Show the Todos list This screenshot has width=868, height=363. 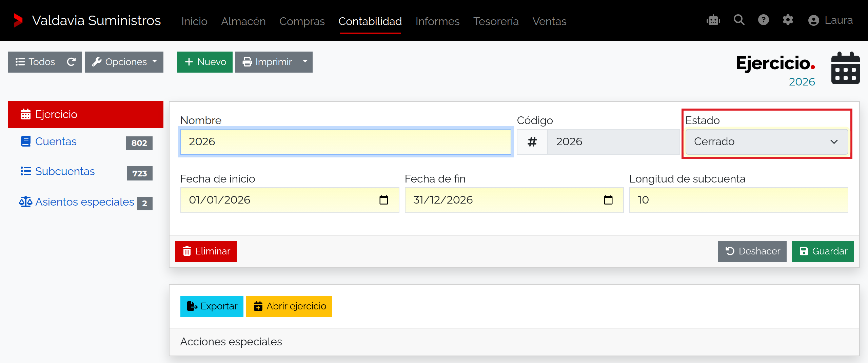pos(35,62)
